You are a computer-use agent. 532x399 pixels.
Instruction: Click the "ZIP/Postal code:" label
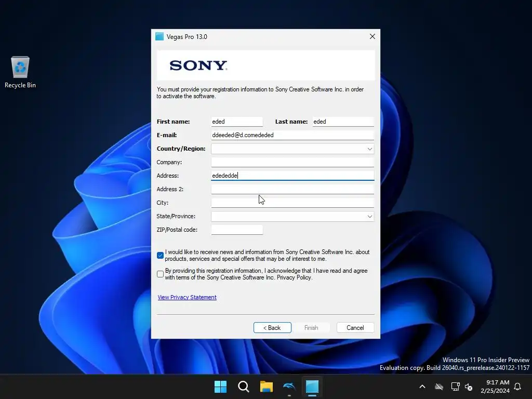177,230
